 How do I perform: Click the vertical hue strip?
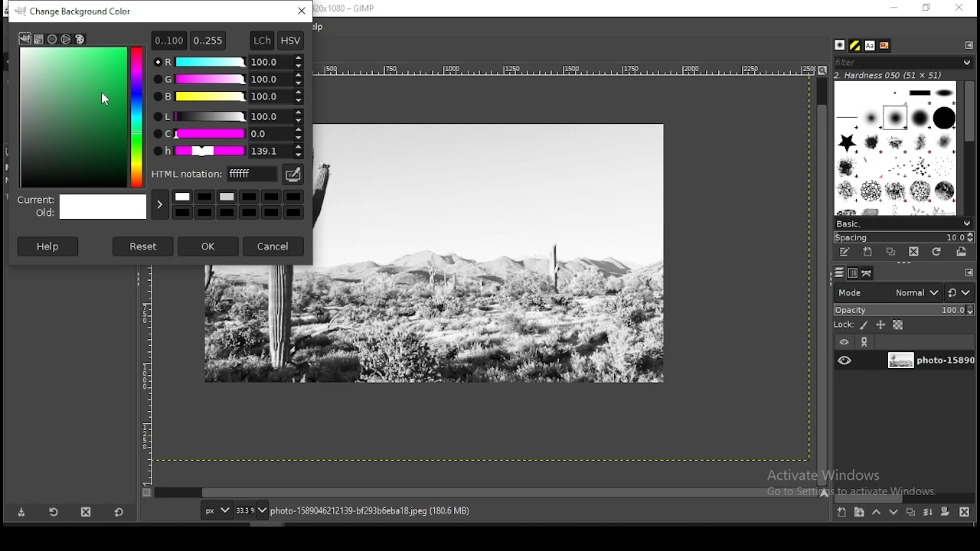pyautogui.click(x=137, y=117)
